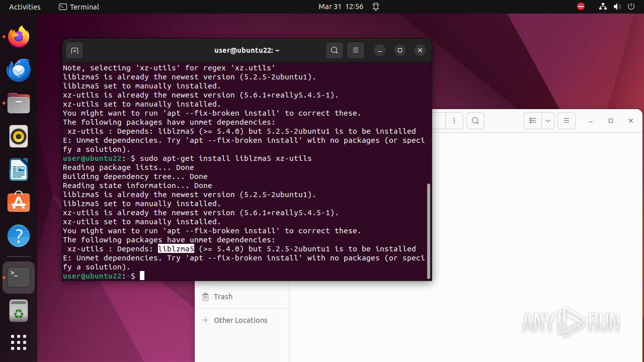Close the terminal window
Image resolution: width=644 pixels, height=362 pixels.
[x=420, y=50]
